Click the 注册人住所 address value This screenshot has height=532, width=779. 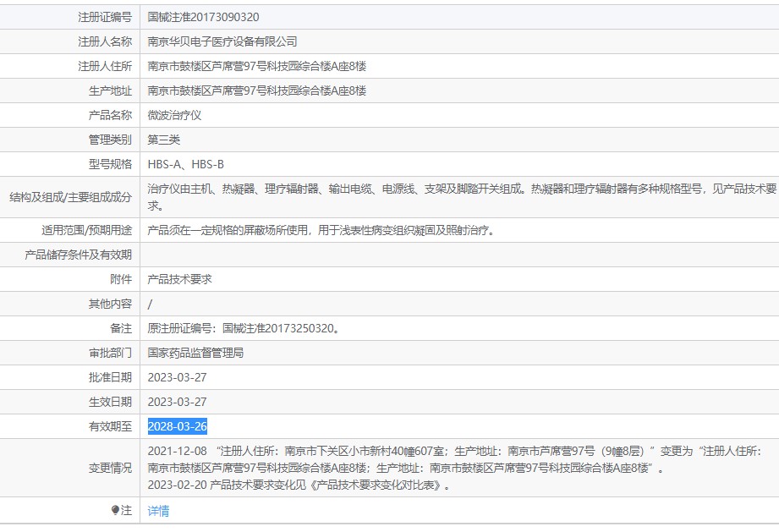pos(256,66)
